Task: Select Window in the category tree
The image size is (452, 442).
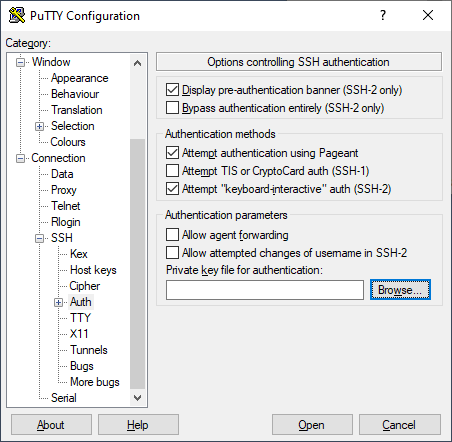Action: 51,62
